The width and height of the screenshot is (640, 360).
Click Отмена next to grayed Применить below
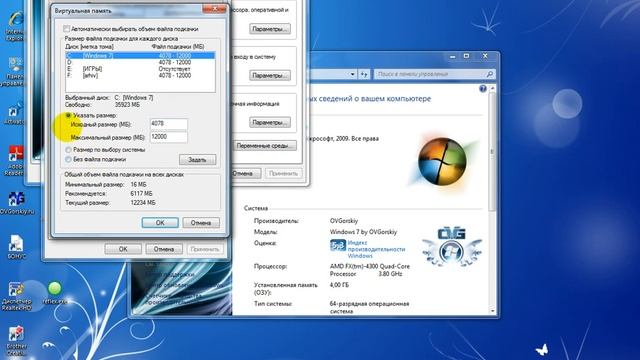pos(164,249)
